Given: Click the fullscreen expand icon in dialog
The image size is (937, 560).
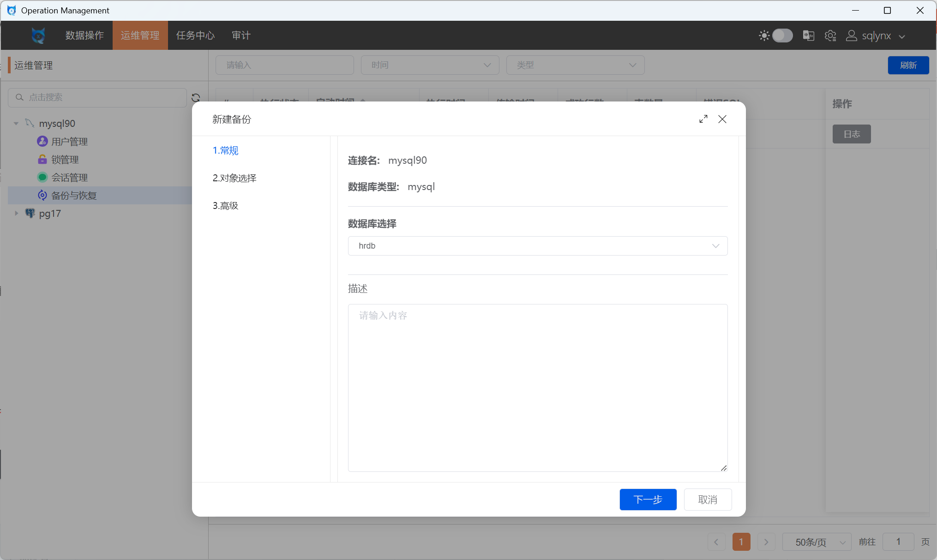Looking at the screenshot, I should pyautogui.click(x=703, y=119).
